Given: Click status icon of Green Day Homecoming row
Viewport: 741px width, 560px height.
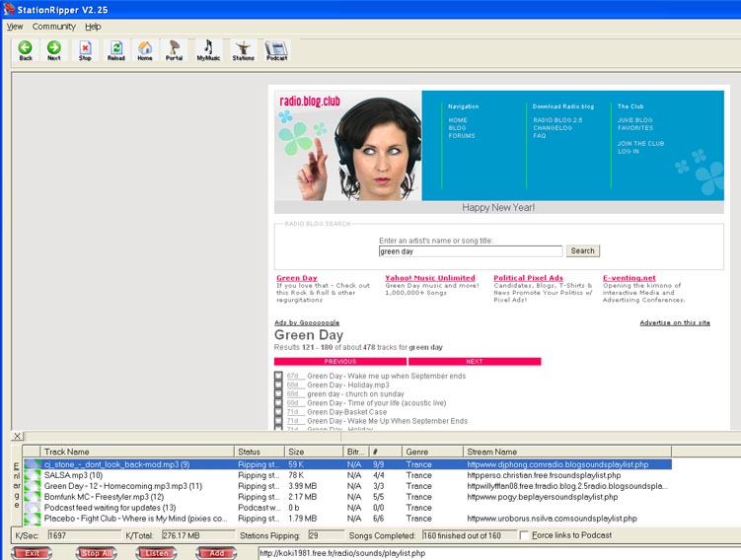Looking at the screenshot, I should (32, 486).
